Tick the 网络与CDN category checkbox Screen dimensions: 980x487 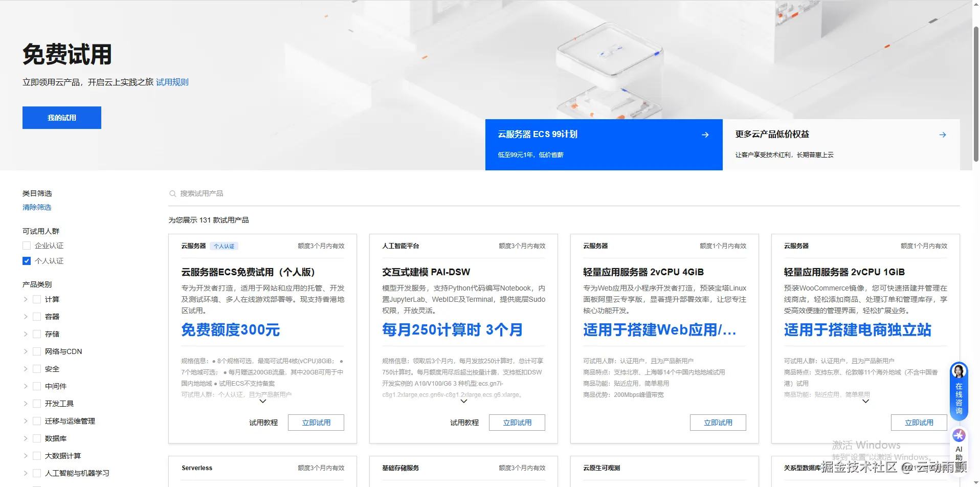(x=37, y=351)
